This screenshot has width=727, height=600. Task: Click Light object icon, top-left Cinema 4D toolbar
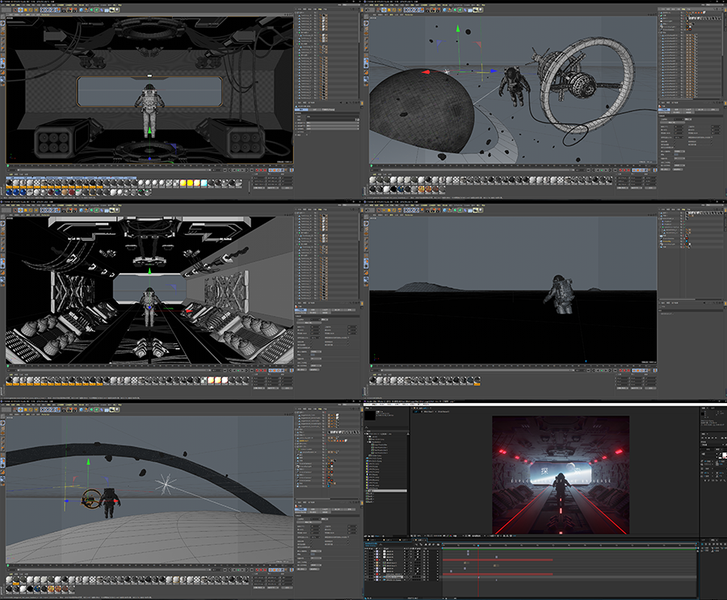(117, 10)
